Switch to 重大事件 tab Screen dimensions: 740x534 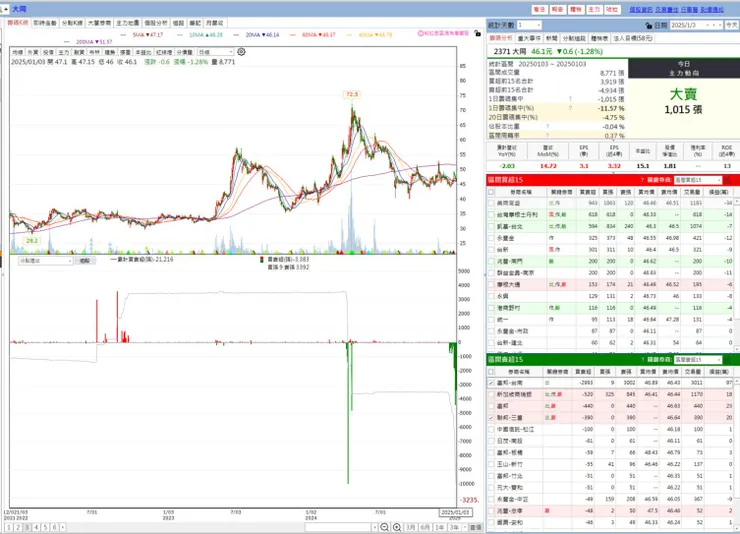pyautogui.click(x=529, y=38)
